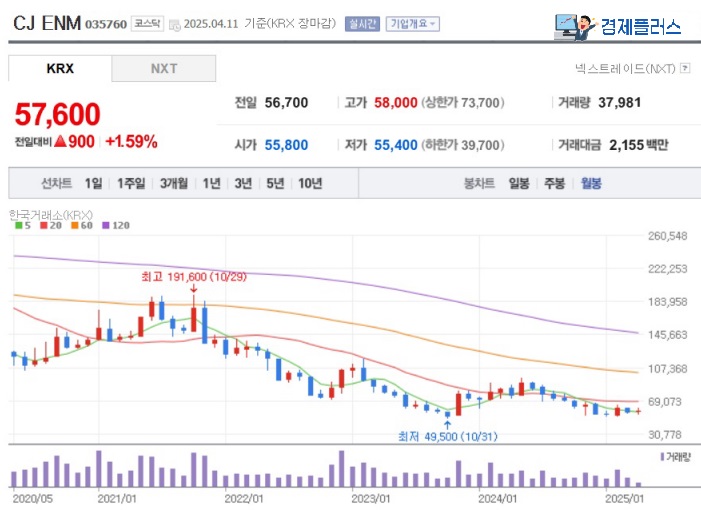Click the 거래대금 value 2,155 백만

[638, 145]
